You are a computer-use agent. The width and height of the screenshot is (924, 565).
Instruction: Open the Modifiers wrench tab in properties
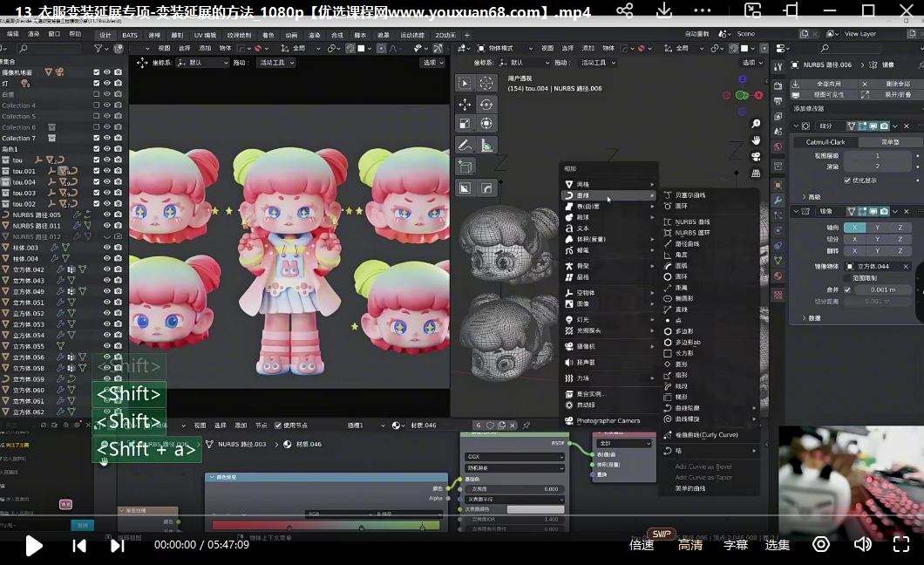[778, 201]
